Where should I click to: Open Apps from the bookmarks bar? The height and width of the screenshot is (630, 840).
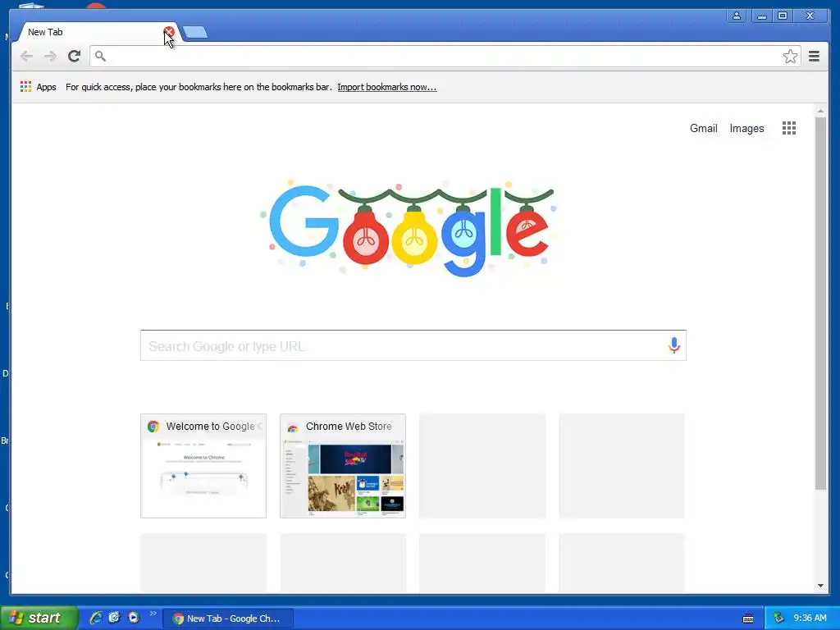38,87
